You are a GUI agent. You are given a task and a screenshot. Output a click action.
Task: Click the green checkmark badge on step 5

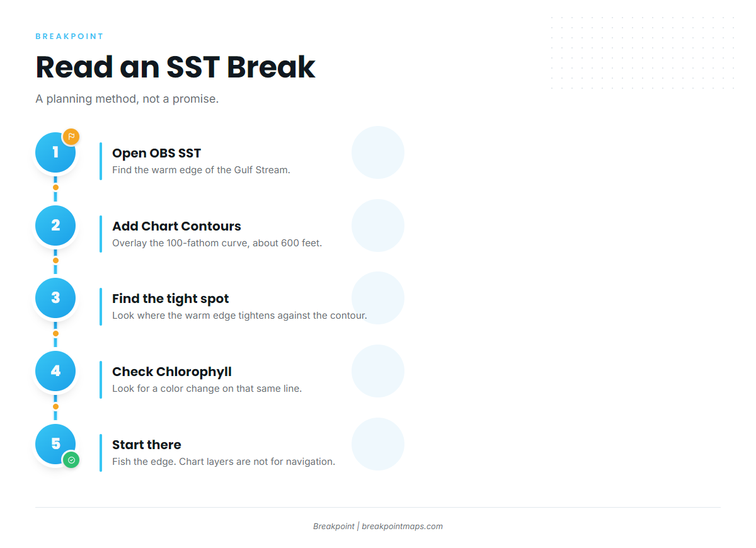click(71, 460)
